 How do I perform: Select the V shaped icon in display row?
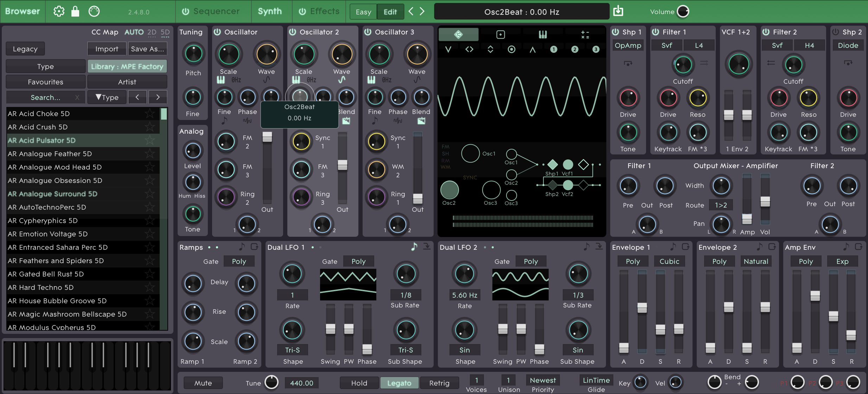(448, 49)
